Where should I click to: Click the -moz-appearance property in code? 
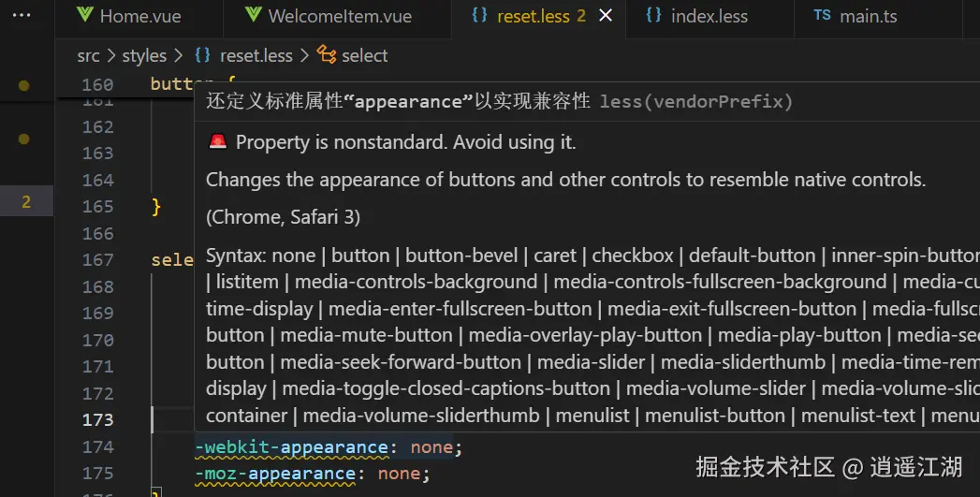point(274,474)
